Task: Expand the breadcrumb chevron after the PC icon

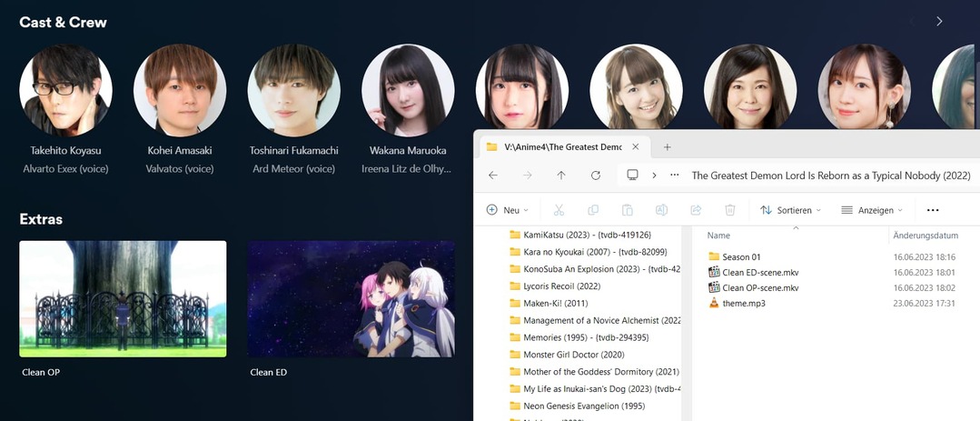Action: click(x=654, y=175)
